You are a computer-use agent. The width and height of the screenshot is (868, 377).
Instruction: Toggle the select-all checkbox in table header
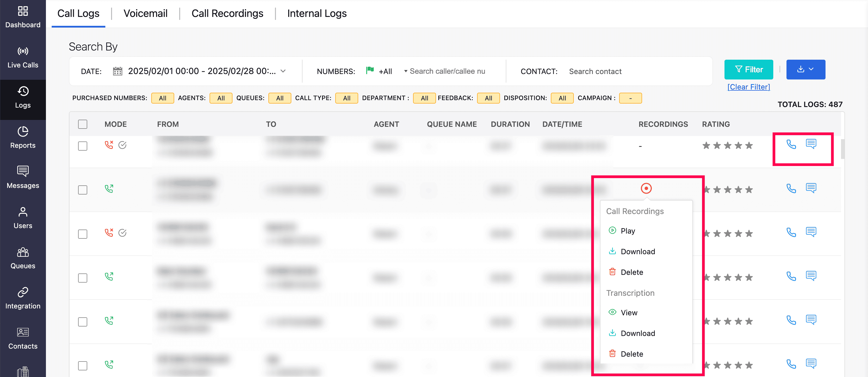(x=83, y=124)
